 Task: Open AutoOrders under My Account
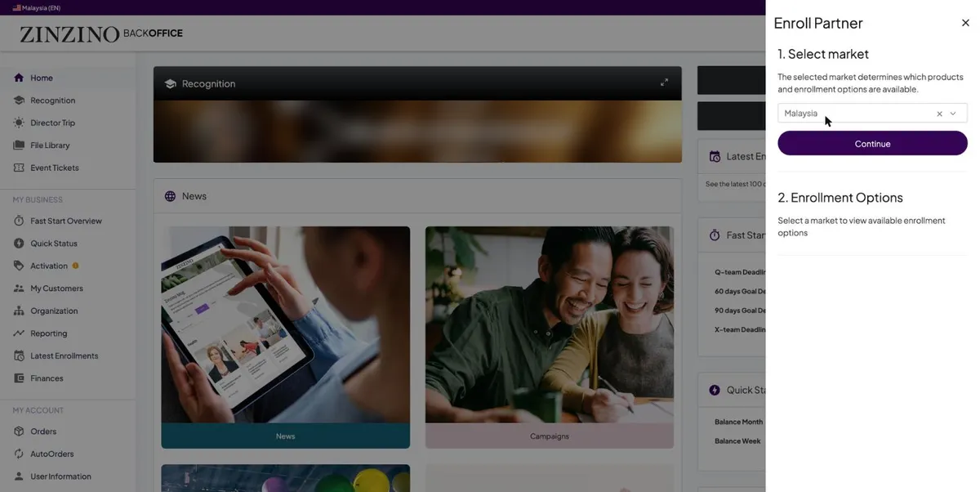52,454
